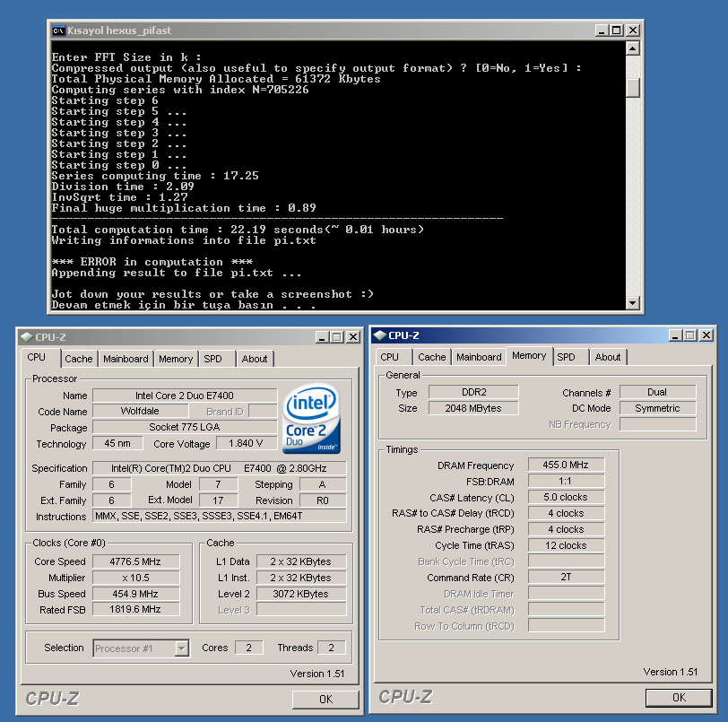
Task: Click the memory Size field 2048 MBytes
Action: point(473,408)
